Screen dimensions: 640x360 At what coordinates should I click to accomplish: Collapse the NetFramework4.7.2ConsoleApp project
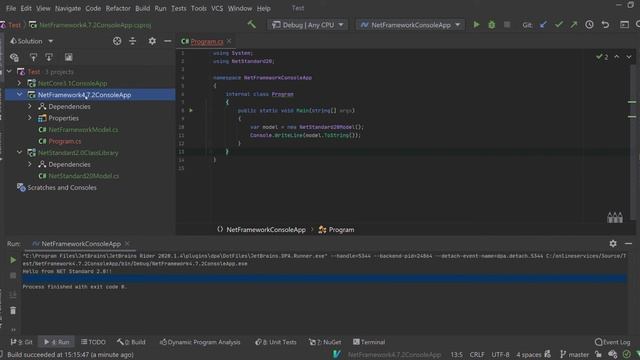(19, 95)
